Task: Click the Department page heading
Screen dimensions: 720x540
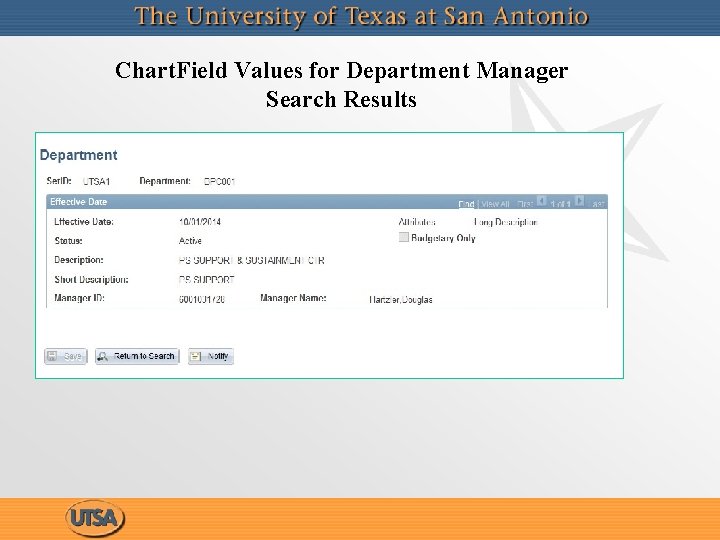Action: (79, 155)
